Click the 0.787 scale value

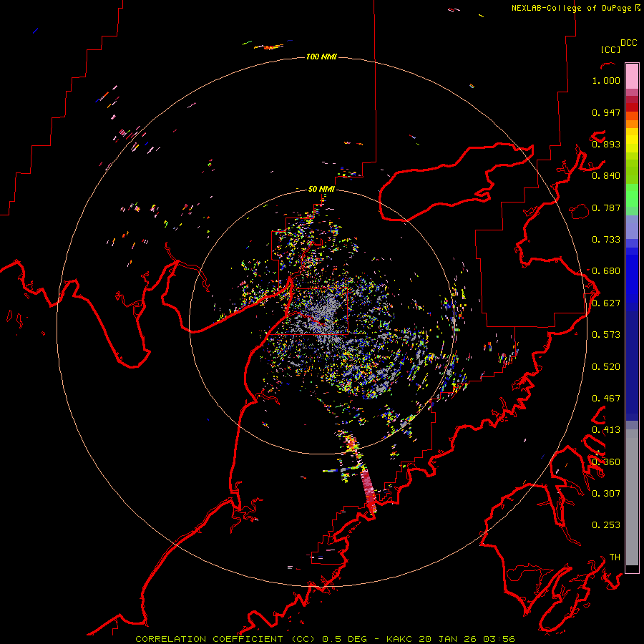point(606,208)
